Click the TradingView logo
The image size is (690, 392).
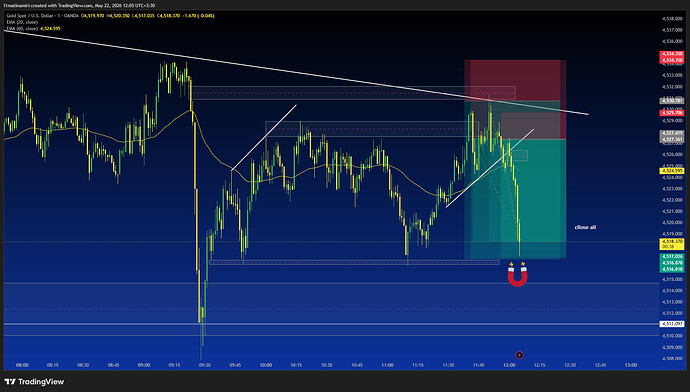[x=34, y=382]
